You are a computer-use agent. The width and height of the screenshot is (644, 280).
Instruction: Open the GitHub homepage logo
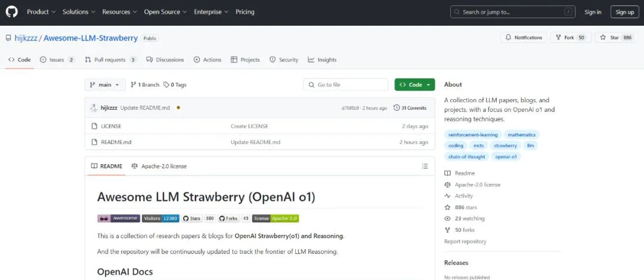coord(11,12)
